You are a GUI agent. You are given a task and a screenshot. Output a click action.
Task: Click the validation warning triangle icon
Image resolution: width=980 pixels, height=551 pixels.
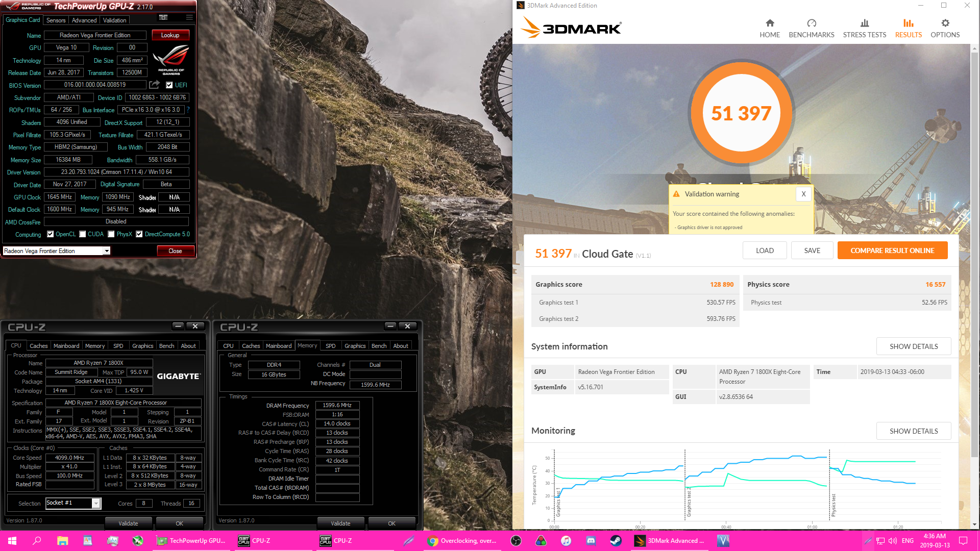pyautogui.click(x=676, y=194)
